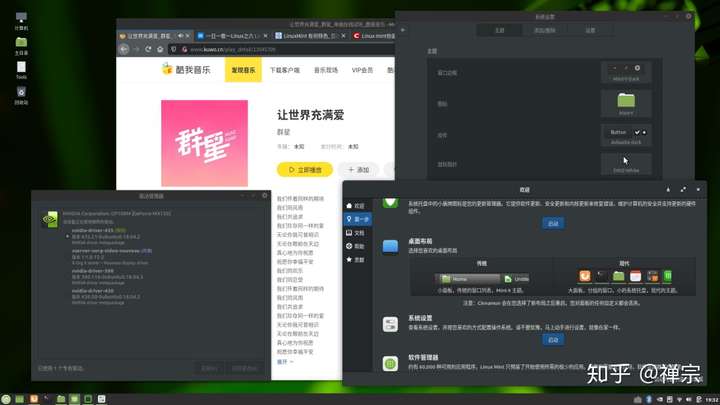This screenshot has width=720, height=405.
Task: Open the Linux Mint start menu
Action: coord(6,399)
